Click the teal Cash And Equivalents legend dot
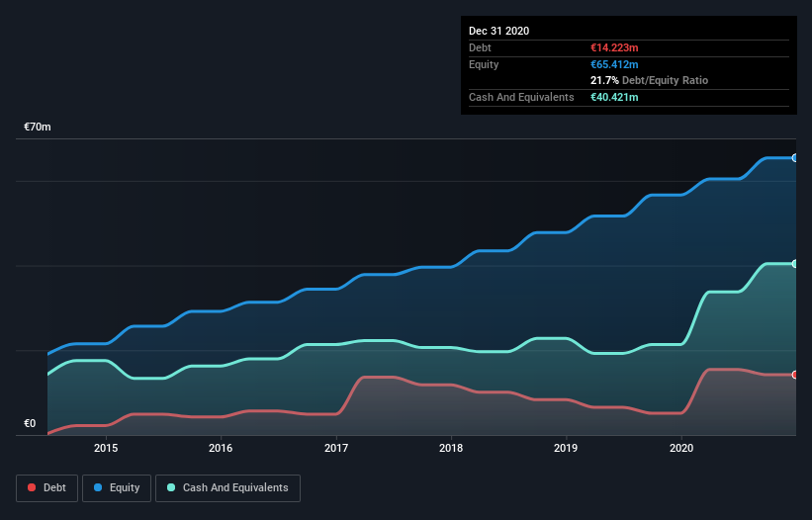This screenshot has height=520, width=812. click(171, 487)
